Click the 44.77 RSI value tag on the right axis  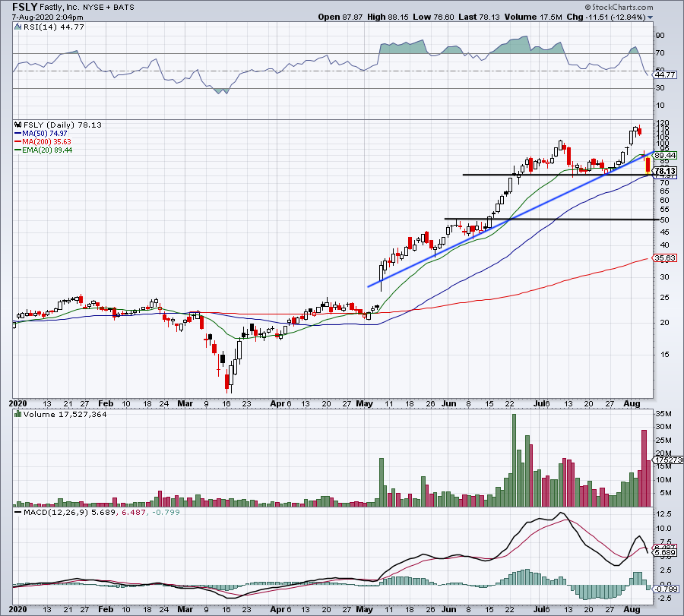665,75
